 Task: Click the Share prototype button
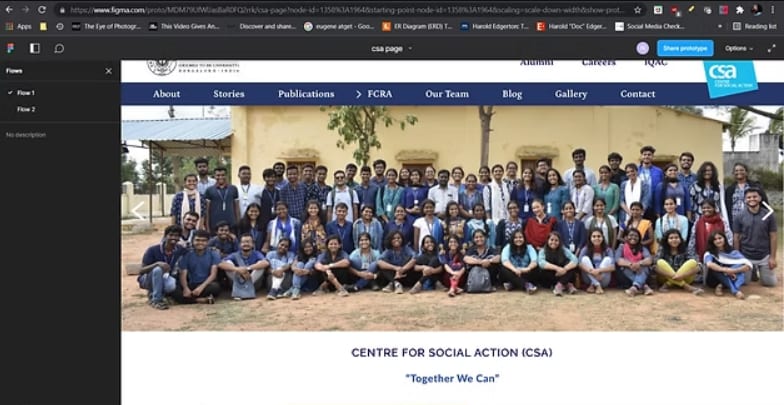tap(685, 48)
